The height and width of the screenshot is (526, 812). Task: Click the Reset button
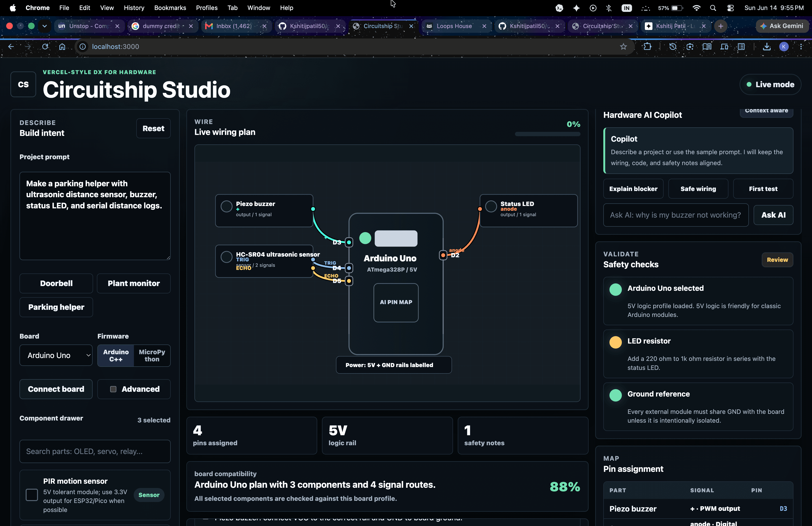[153, 128]
